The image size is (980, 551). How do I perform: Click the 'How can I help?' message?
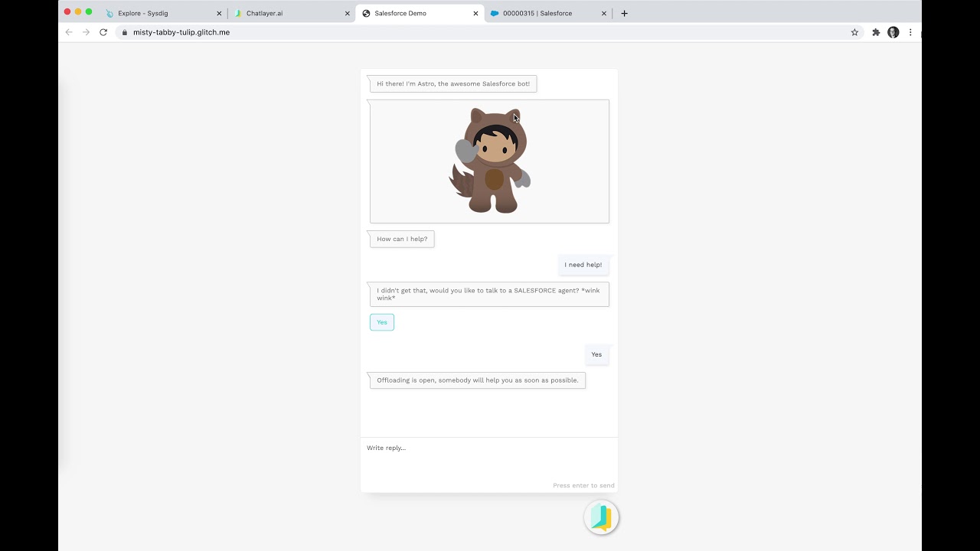pos(402,239)
